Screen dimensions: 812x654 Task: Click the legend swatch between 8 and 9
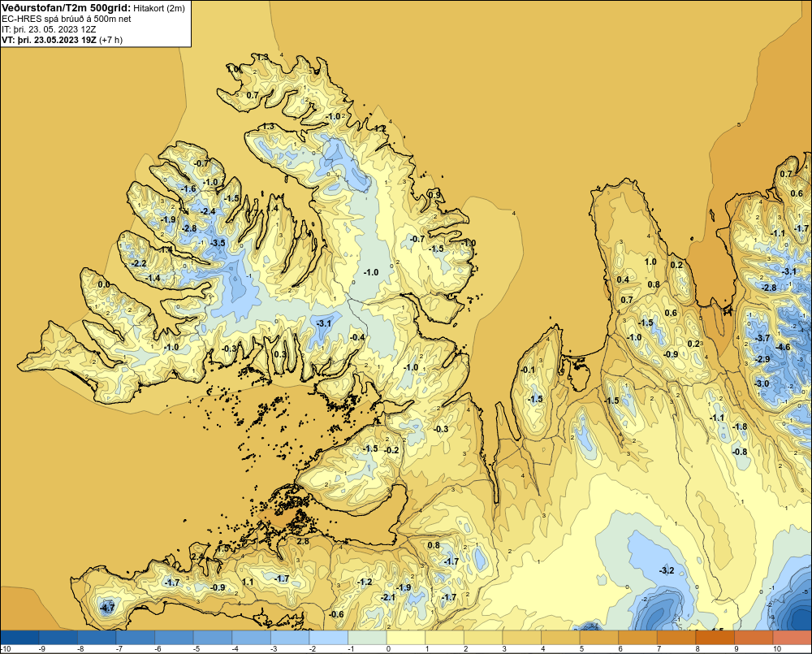click(x=715, y=637)
